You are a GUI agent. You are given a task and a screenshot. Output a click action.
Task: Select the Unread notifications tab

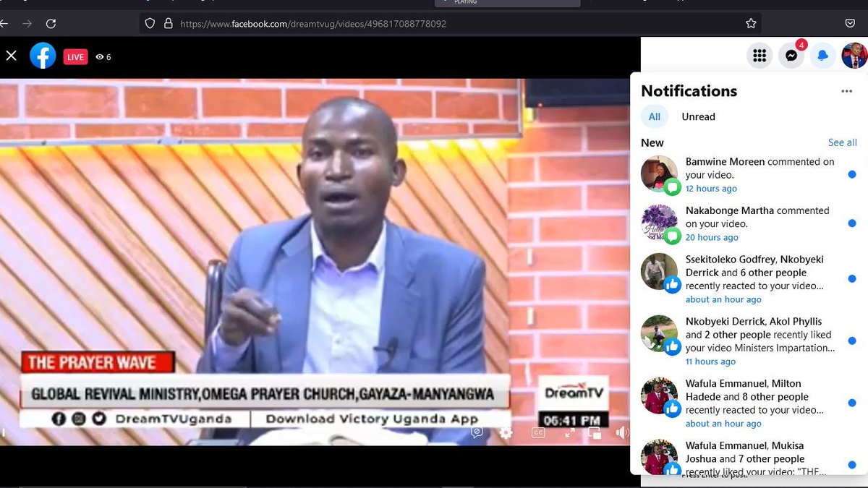698,116
